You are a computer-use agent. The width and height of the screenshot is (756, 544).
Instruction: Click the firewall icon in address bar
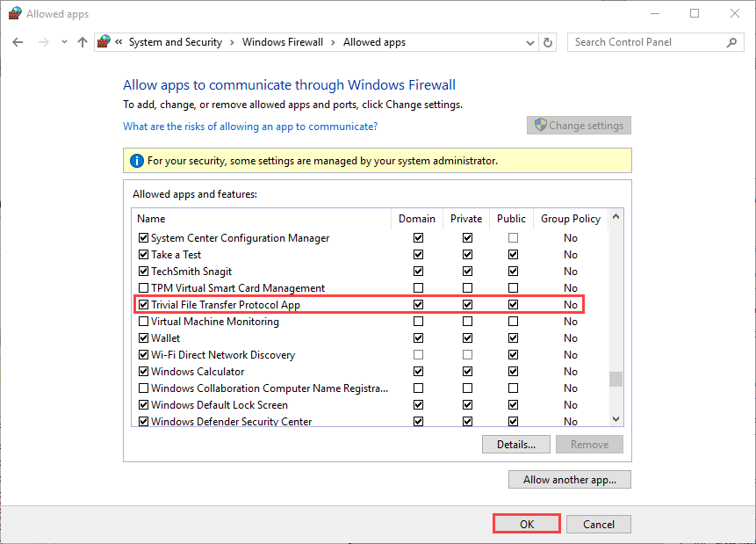click(104, 42)
